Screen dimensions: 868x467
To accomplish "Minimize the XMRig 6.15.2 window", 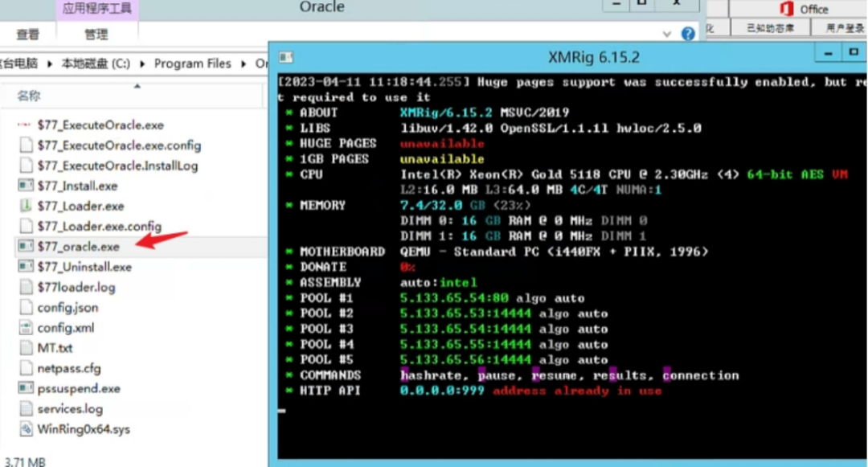I will 828,54.
